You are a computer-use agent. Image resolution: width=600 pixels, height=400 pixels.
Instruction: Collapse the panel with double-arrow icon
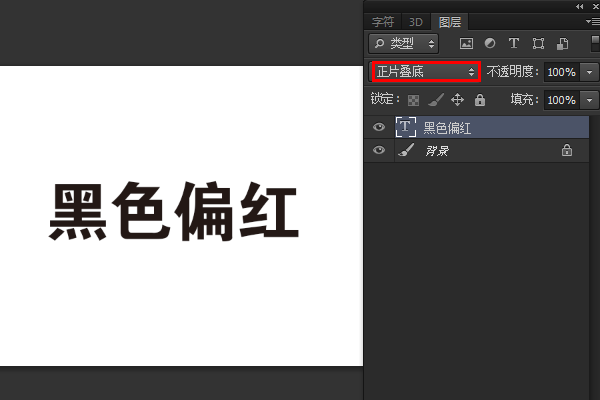pyautogui.click(x=579, y=6)
